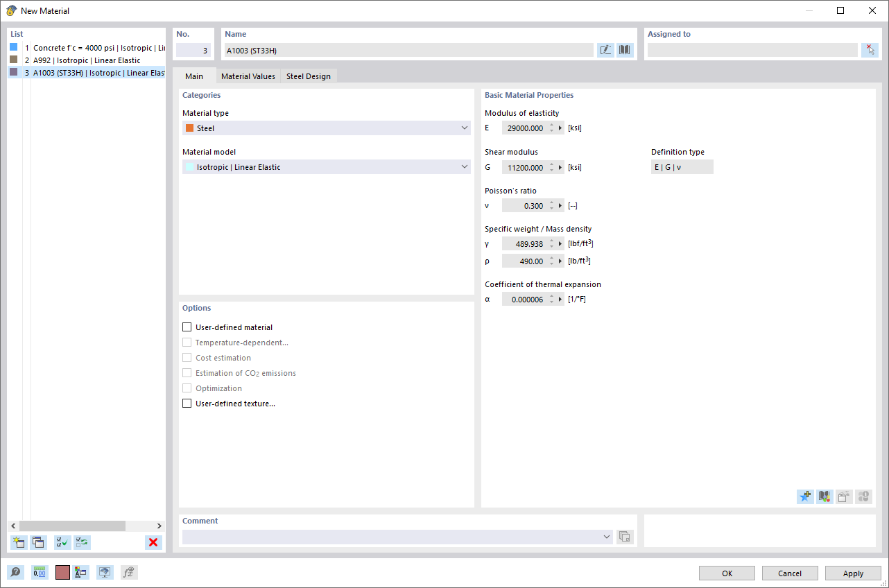Copy the selected material entry
The height and width of the screenshot is (588, 889).
coord(38,542)
